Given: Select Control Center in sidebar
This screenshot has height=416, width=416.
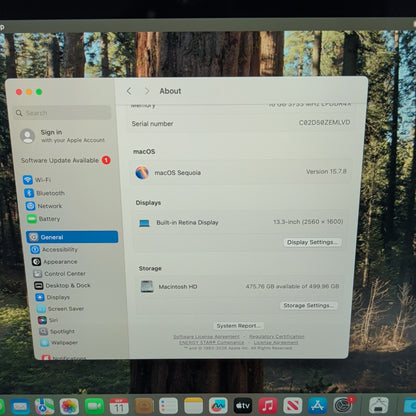Looking at the screenshot, I should coord(60,274).
